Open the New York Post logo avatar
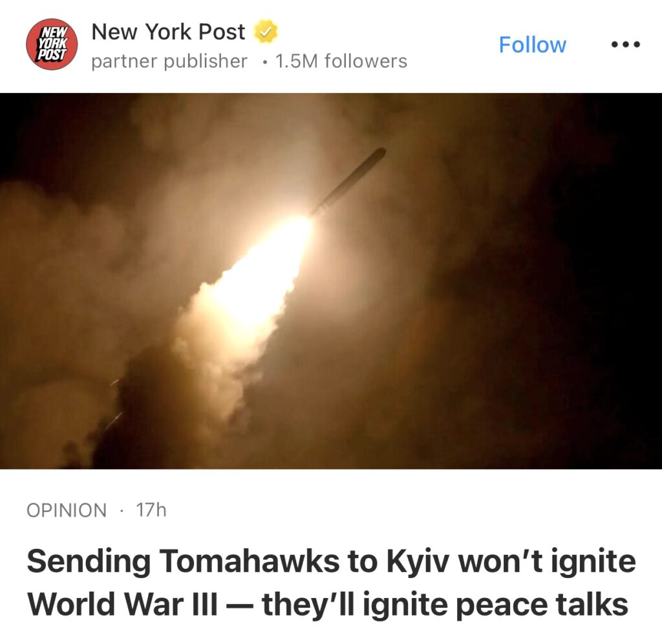 [x=52, y=44]
